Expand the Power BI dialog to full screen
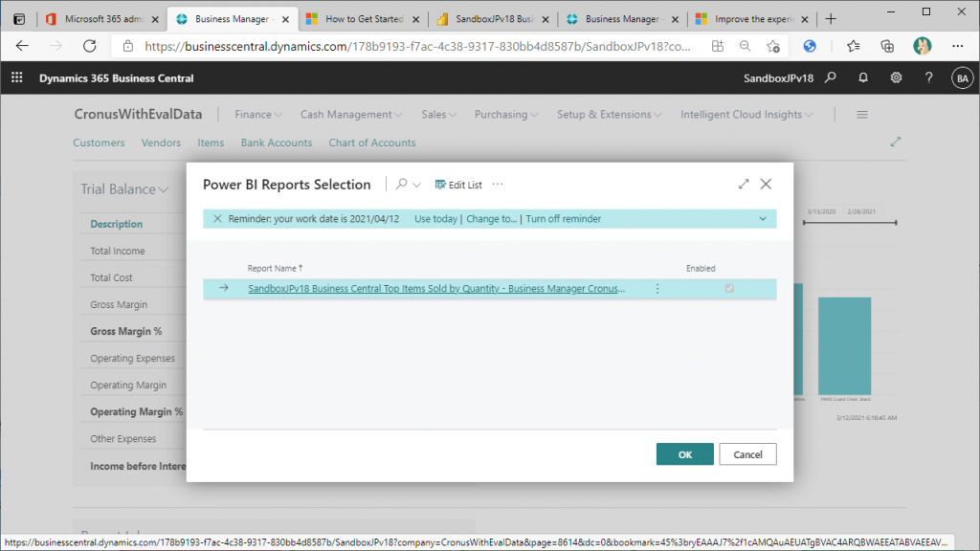Image resolution: width=980 pixels, height=551 pixels. tap(743, 184)
